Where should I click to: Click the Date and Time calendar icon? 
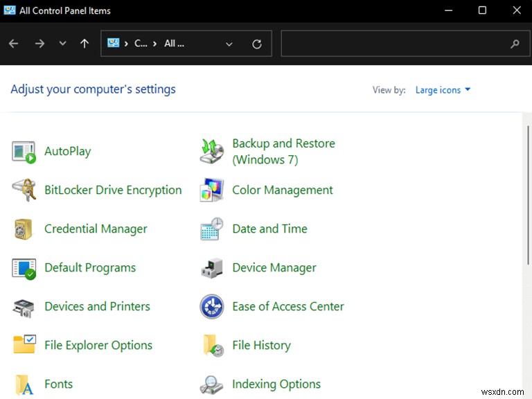(212, 229)
